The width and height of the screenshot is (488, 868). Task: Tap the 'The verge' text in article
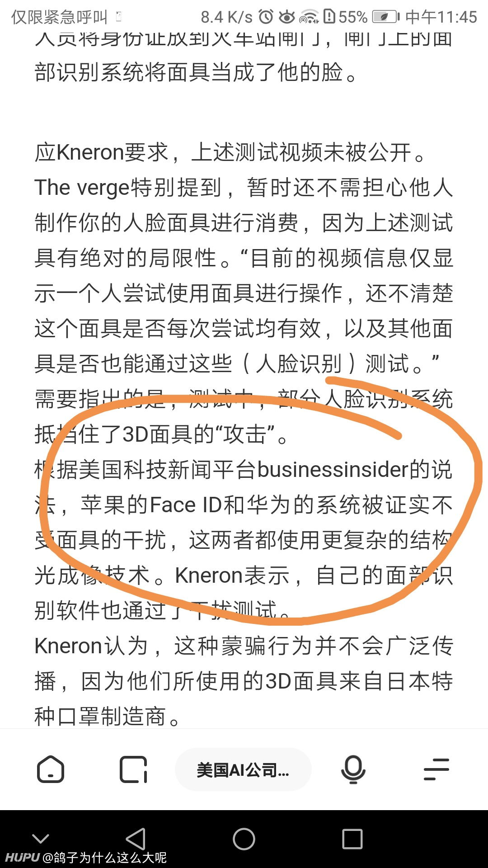[82, 188]
